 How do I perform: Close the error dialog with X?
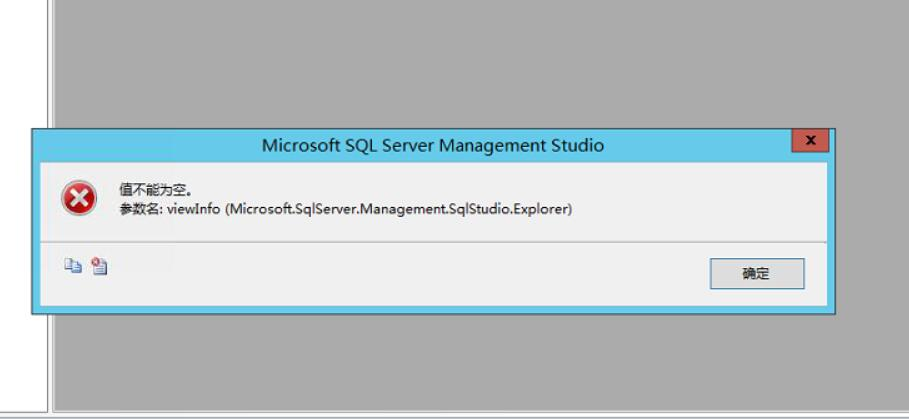pyautogui.click(x=810, y=140)
